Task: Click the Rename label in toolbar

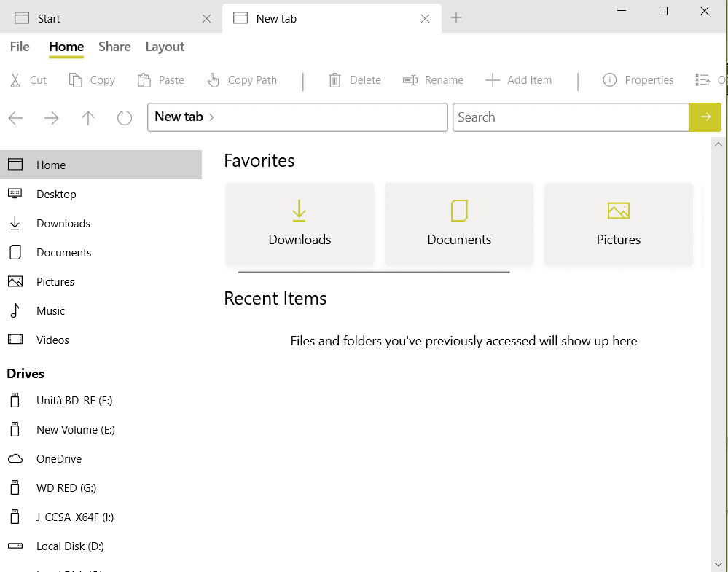Action: click(x=444, y=80)
